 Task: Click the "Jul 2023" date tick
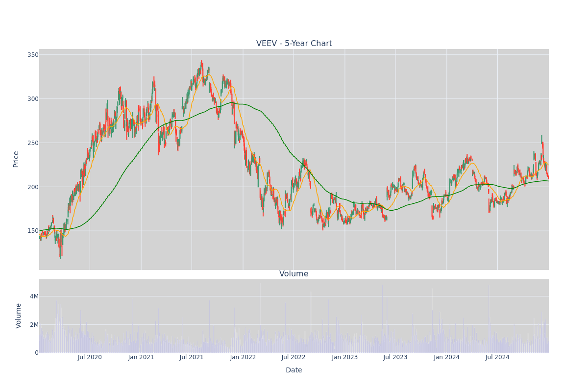click(395, 357)
